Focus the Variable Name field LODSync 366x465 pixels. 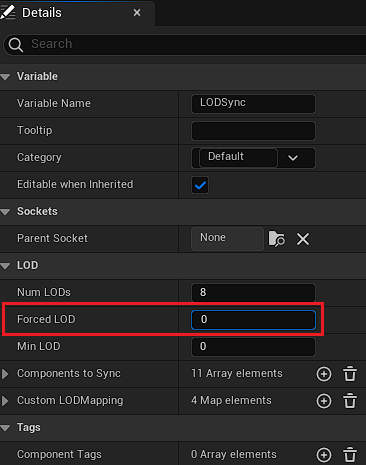(x=253, y=104)
